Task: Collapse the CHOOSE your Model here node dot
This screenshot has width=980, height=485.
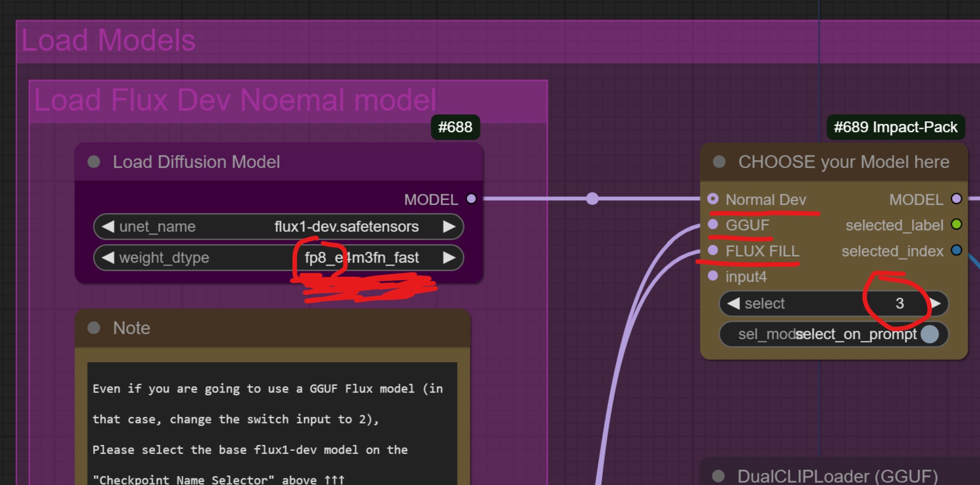Action: tap(719, 162)
